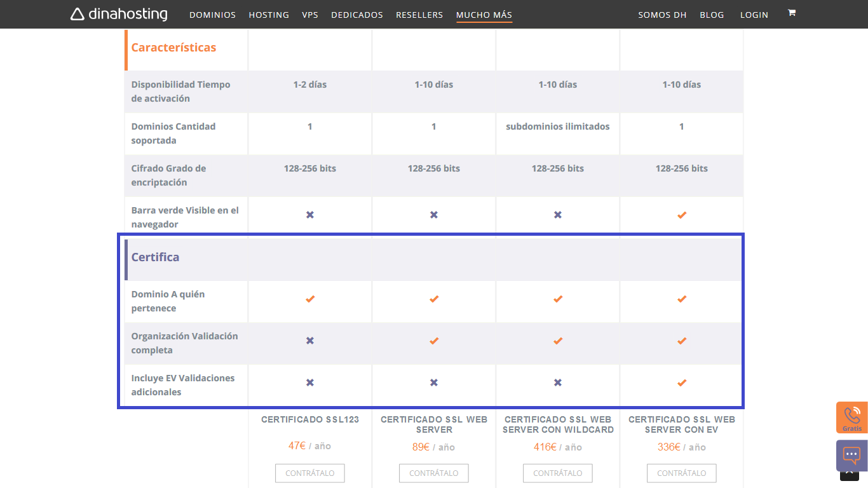868x488 pixels.
Task: Click the Organización cross icon under SSL123
Action: (310, 341)
